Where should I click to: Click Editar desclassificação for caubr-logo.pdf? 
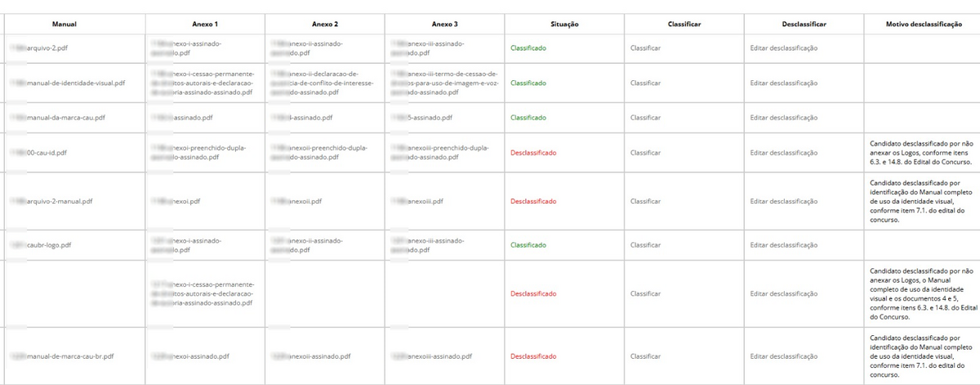point(783,245)
